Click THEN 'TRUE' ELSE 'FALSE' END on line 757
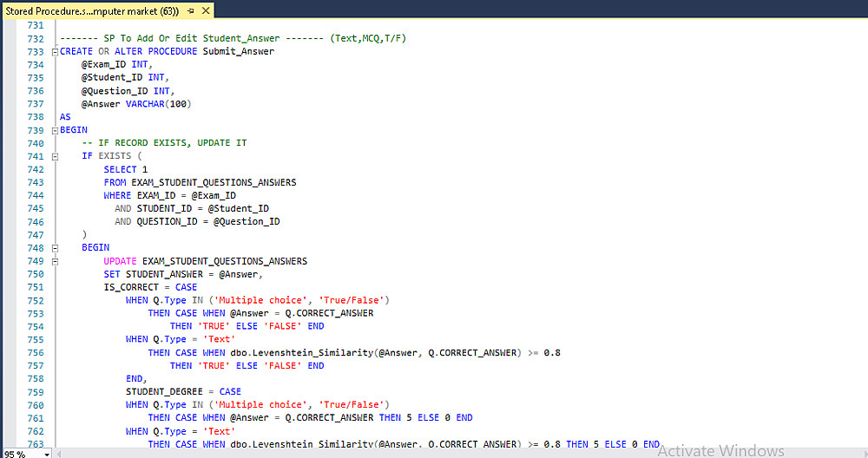Image resolution: width=868 pixels, height=458 pixels. click(247, 366)
